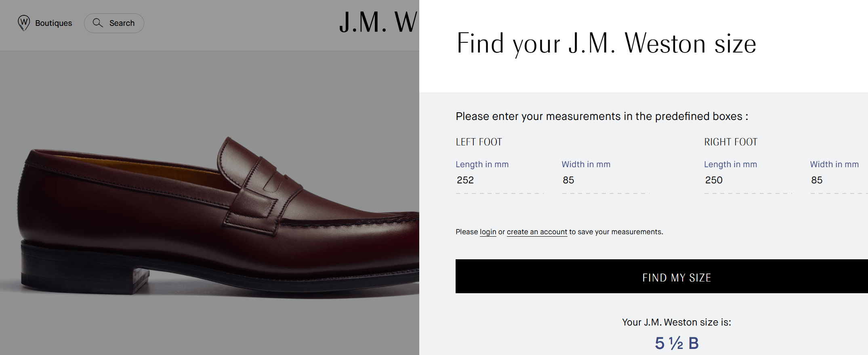Open the create an account link
Image resolution: width=868 pixels, height=355 pixels.
coord(537,232)
